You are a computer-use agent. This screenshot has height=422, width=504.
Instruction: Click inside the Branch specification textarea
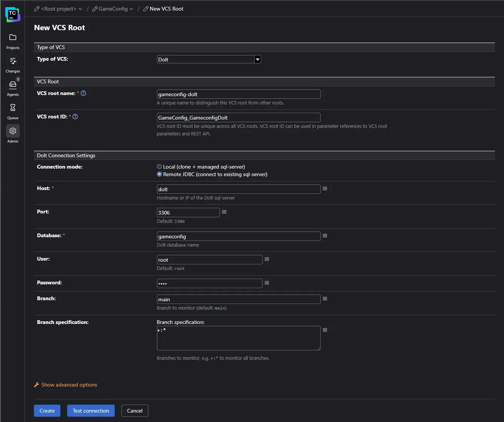coord(238,338)
